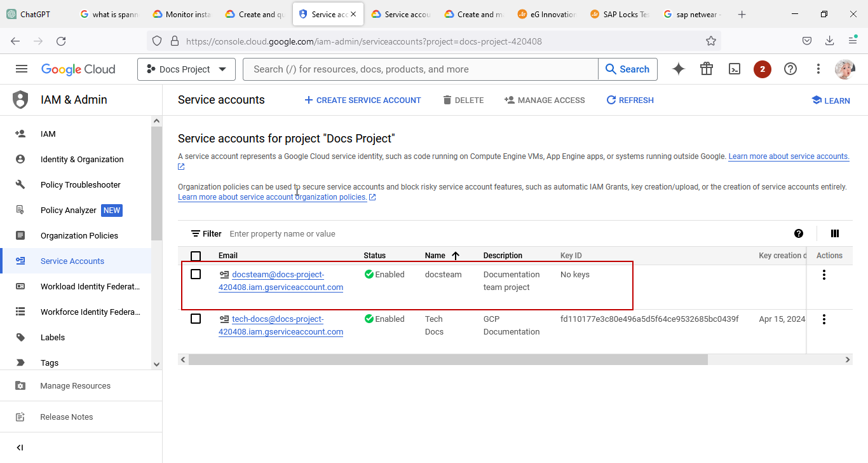Image resolution: width=868 pixels, height=463 pixels.
Task: Open the Google Cloud navigation hamburger menu
Action: tap(22, 69)
